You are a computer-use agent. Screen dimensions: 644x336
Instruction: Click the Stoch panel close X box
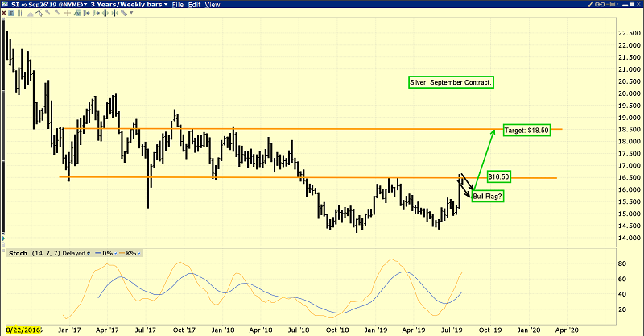[x=3, y=251]
